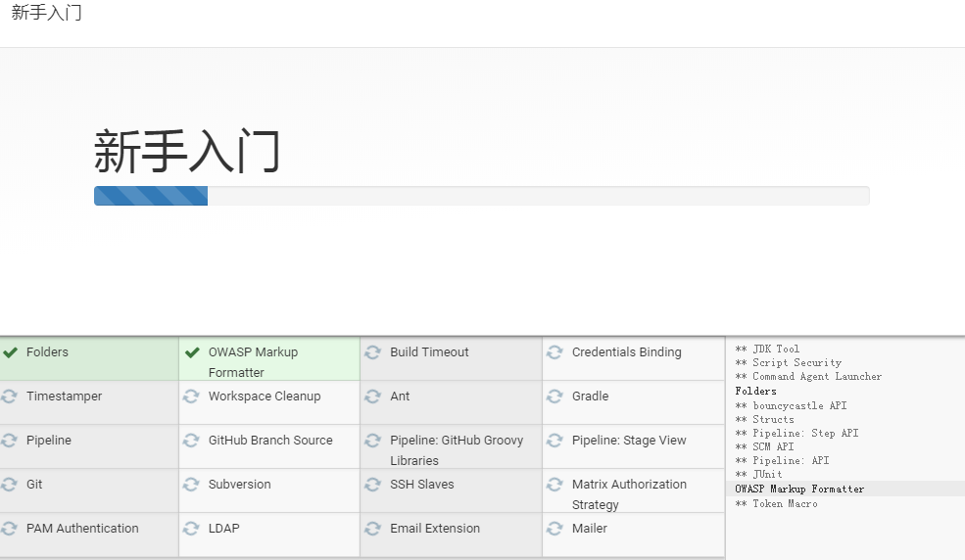Click sync icon for Pipeline: Stage View
The height and width of the screenshot is (560, 965).
[555, 441]
